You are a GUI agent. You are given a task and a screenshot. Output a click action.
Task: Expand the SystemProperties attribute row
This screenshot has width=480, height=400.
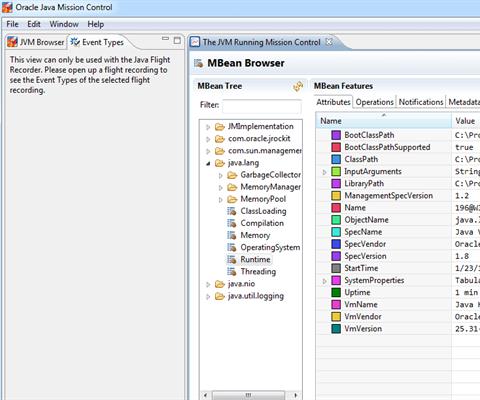coord(324,281)
